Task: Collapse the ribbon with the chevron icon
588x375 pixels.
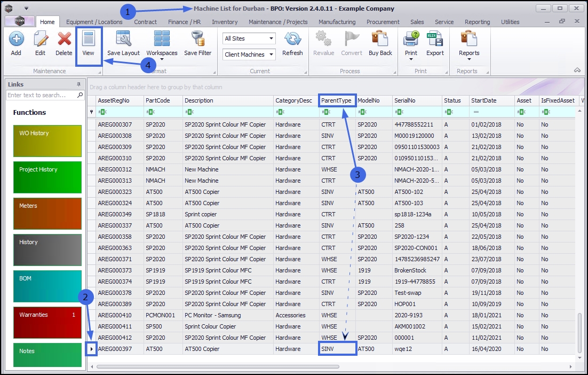Action: click(577, 70)
